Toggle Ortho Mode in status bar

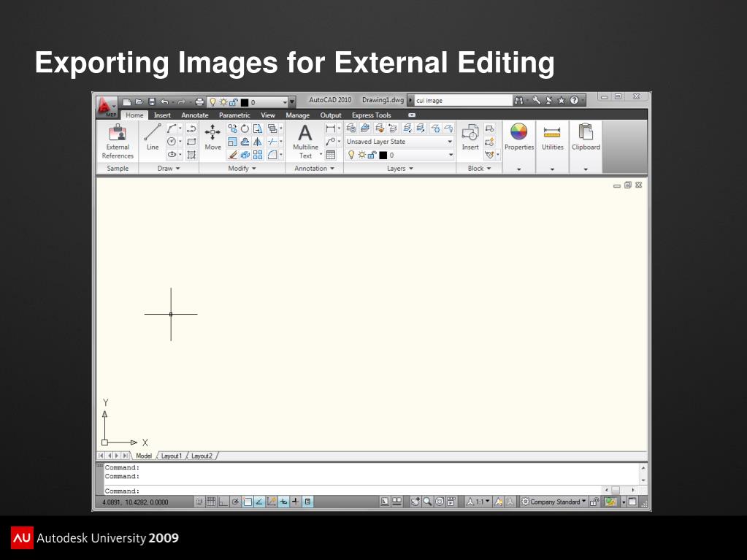(x=224, y=502)
